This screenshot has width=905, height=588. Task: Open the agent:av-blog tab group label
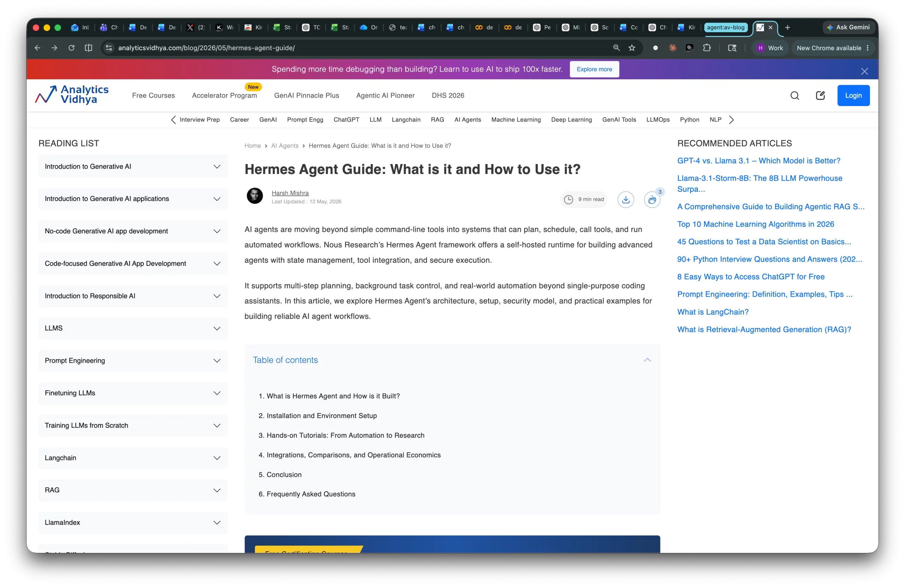point(725,27)
